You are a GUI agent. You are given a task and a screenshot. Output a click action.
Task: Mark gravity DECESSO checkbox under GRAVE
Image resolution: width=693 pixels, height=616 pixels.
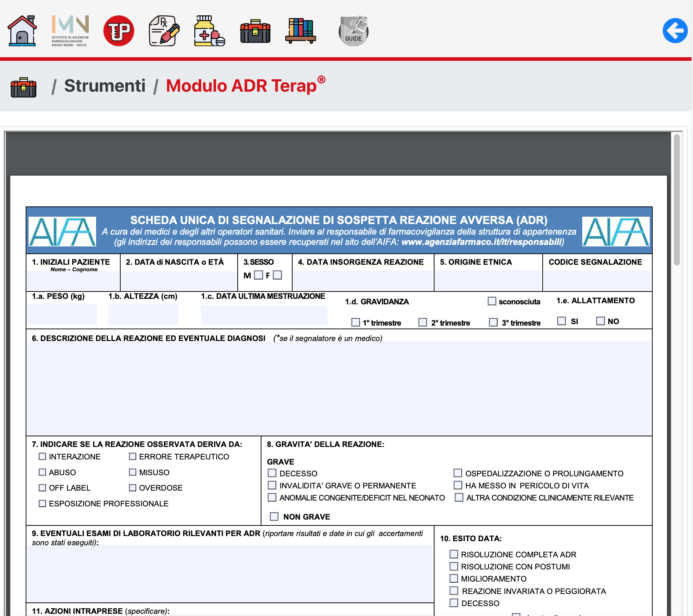click(272, 473)
